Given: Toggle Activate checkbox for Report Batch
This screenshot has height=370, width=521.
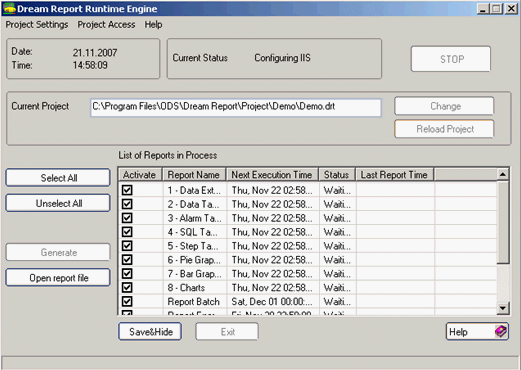Looking at the screenshot, I should (127, 302).
